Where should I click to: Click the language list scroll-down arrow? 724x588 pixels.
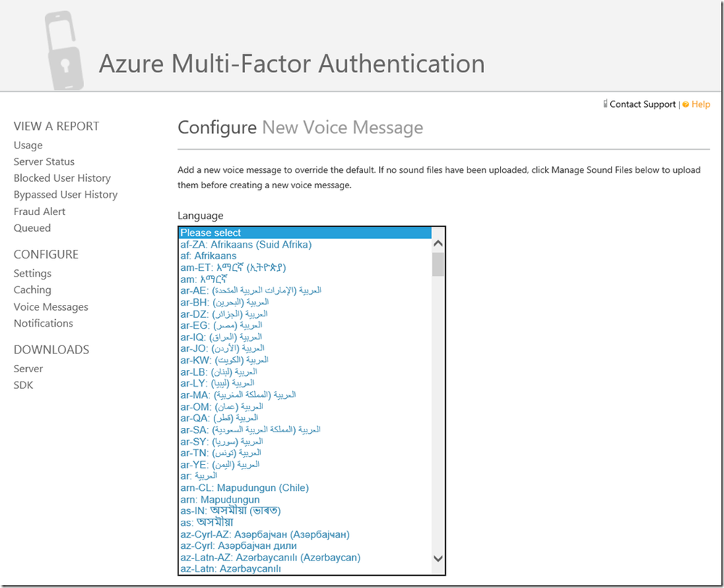point(438,558)
